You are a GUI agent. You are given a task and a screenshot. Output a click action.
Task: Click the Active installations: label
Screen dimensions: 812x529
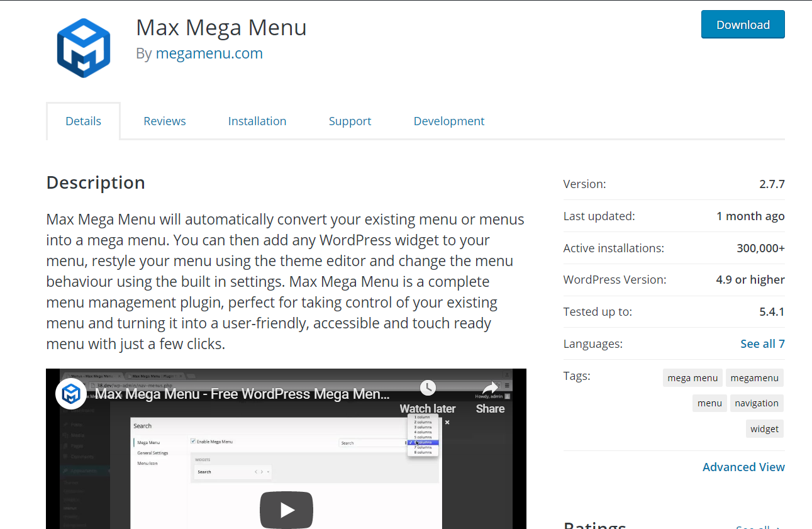coord(614,248)
